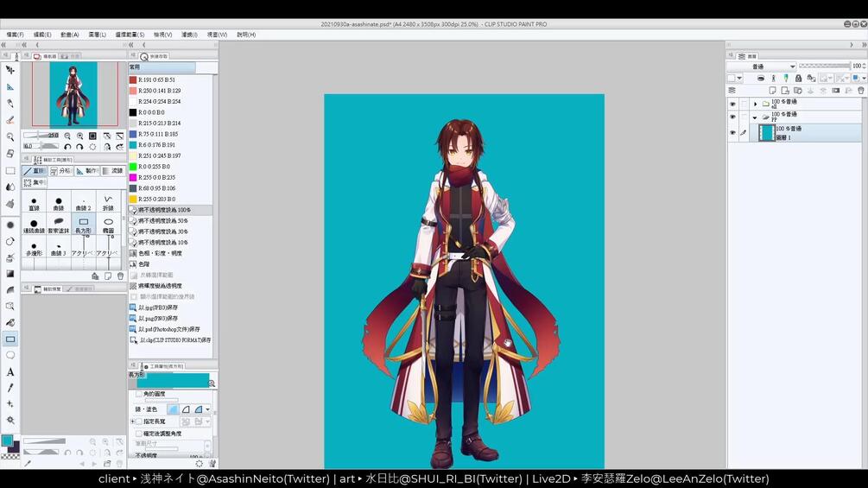Choose the 橢圓 ellipse sub tool
The image size is (868, 488).
108,225
